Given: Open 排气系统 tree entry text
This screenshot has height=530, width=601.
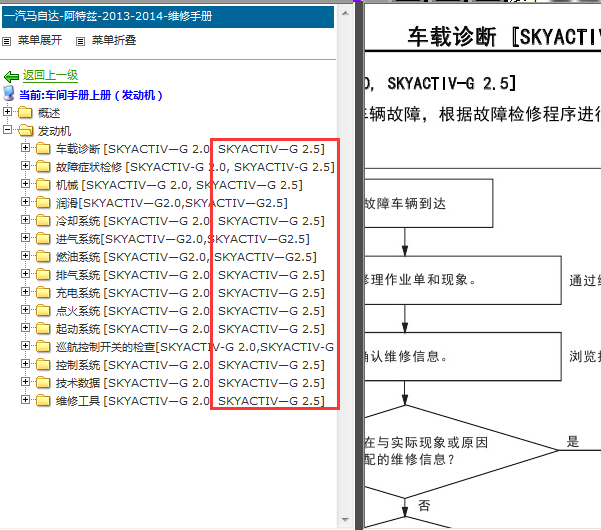Looking at the screenshot, I should pyautogui.click(x=190, y=275).
